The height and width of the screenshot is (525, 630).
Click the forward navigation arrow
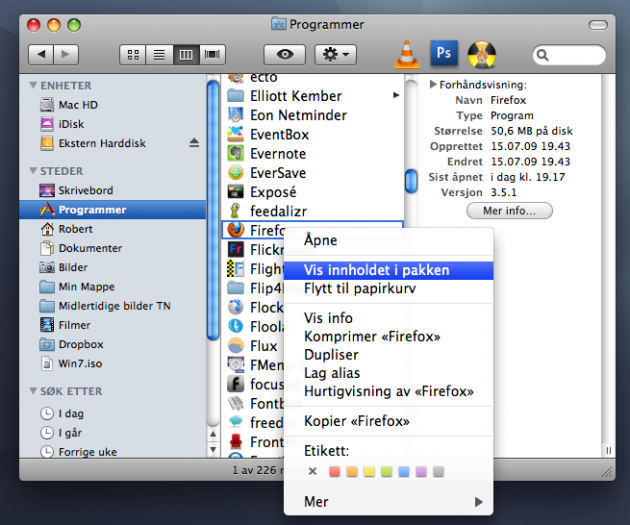click(x=66, y=54)
